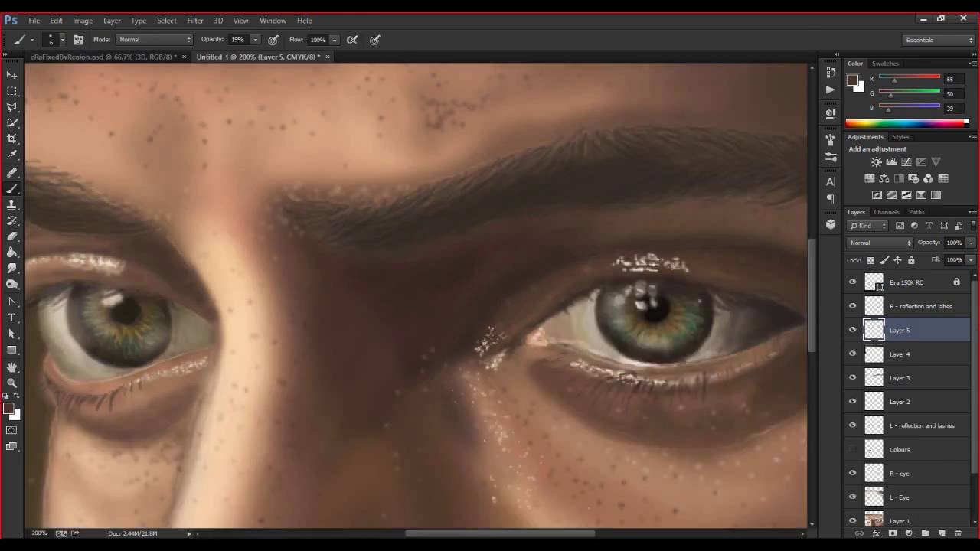Image resolution: width=980 pixels, height=551 pixels.
Task: Select the Paint Bucket tool
Action: click(11, 253)
